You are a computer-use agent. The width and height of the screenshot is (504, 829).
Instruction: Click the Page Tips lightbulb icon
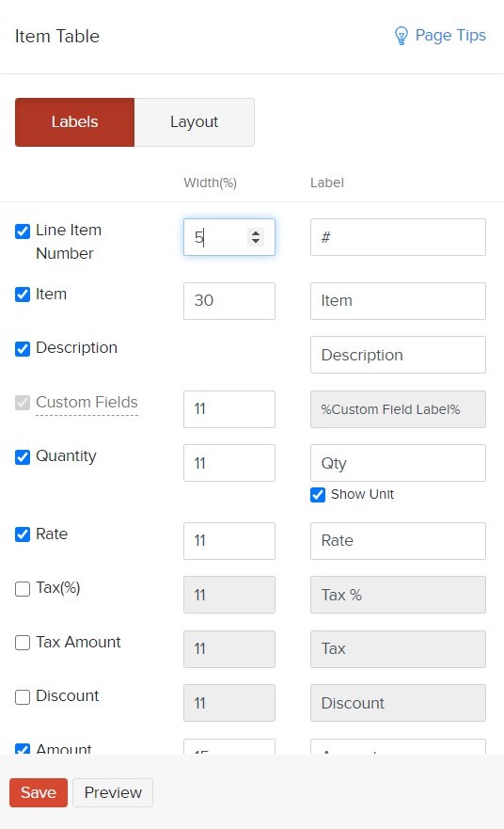point(401,36)
